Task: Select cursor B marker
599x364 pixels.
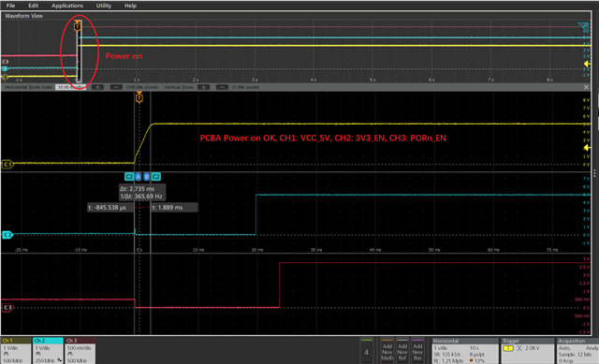Action: click(x=147, y=177)
